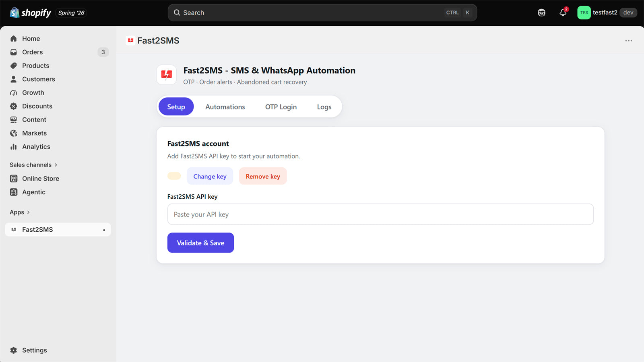Open the notifications bell
The width and height of the screenshot is (644, 362).
click(x=563, y=13)
